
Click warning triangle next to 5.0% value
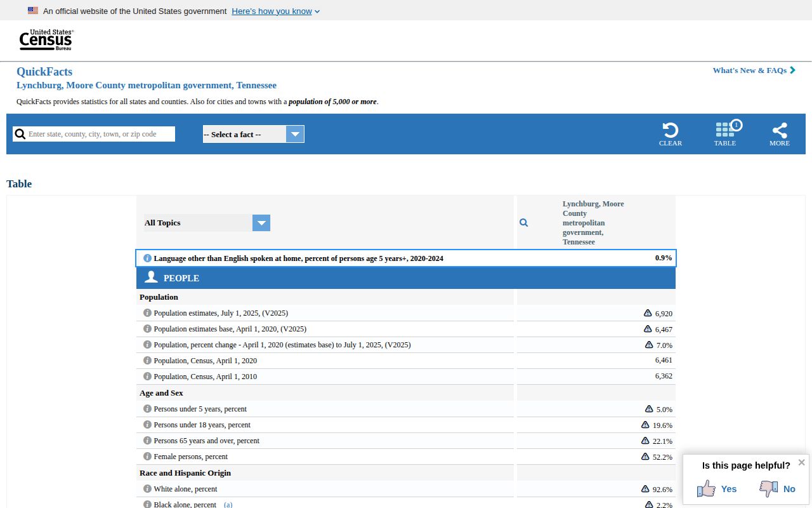coord(649,409)
